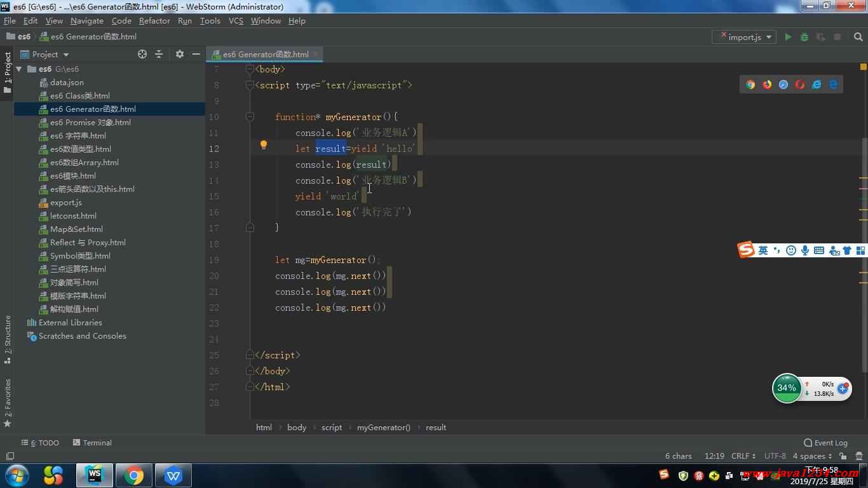
Task: Hide the Project panel with the minus icon
Action: (196, 54)
